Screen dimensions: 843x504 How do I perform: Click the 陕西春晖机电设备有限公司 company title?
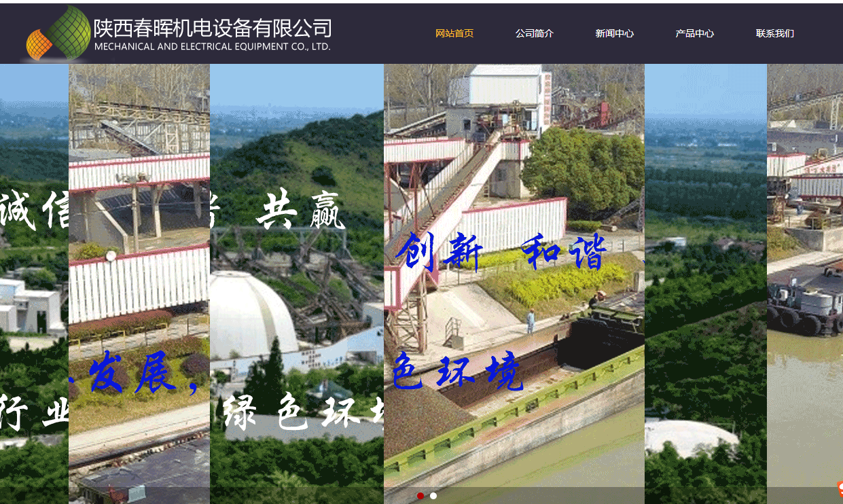pos(213,28)
